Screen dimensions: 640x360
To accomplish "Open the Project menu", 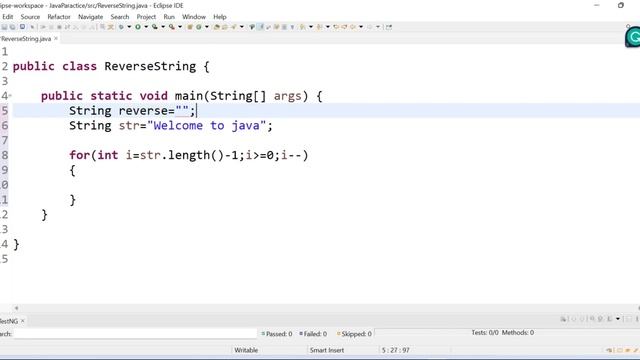I will 146,17.
